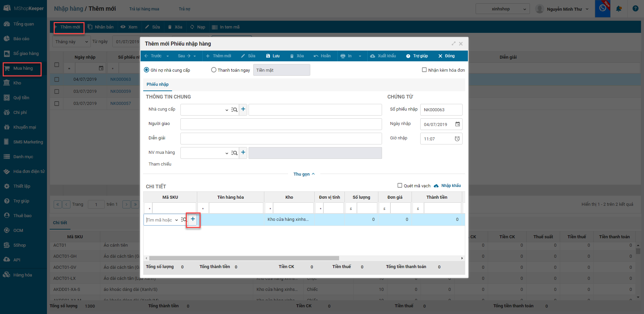Open the notification bell
This screenshot has width=644, height=314.
coord(619,9)
